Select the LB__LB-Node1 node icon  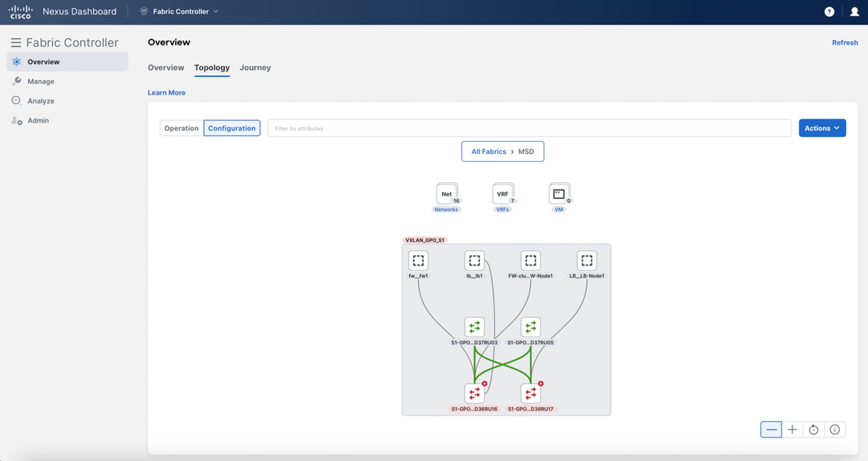[x=587, y=261]
